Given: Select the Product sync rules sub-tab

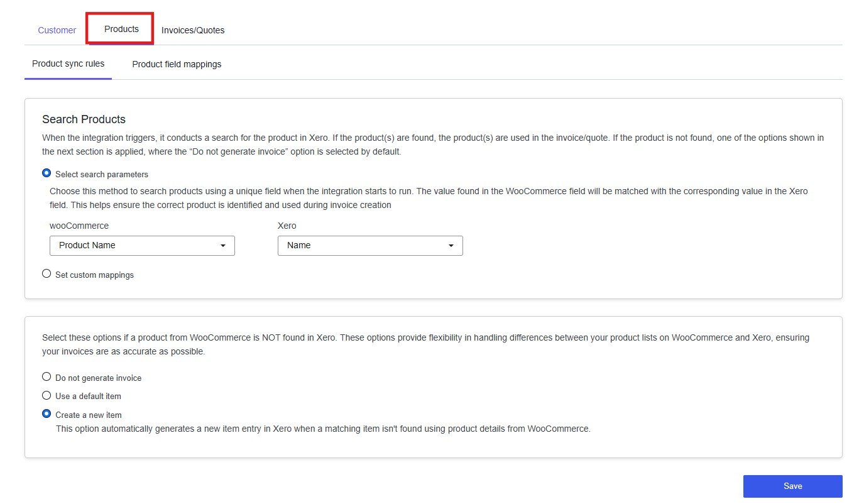Looking at the screenshot, I should point(68,63).
